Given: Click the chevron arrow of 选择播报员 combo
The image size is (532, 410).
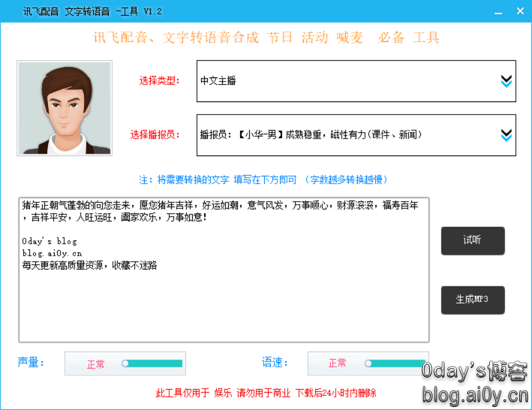Looking at the screenshot, I should coord(506,135).
